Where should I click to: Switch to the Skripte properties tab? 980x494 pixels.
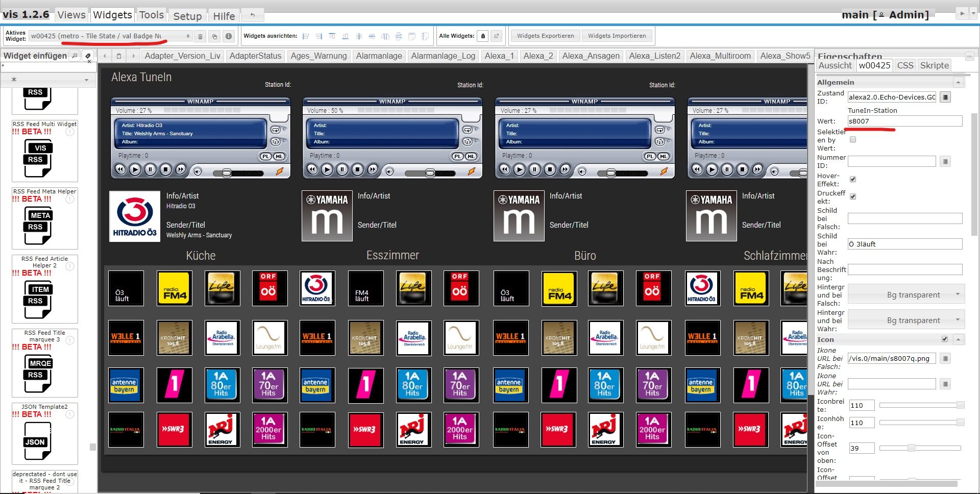[x=935, y=65]
